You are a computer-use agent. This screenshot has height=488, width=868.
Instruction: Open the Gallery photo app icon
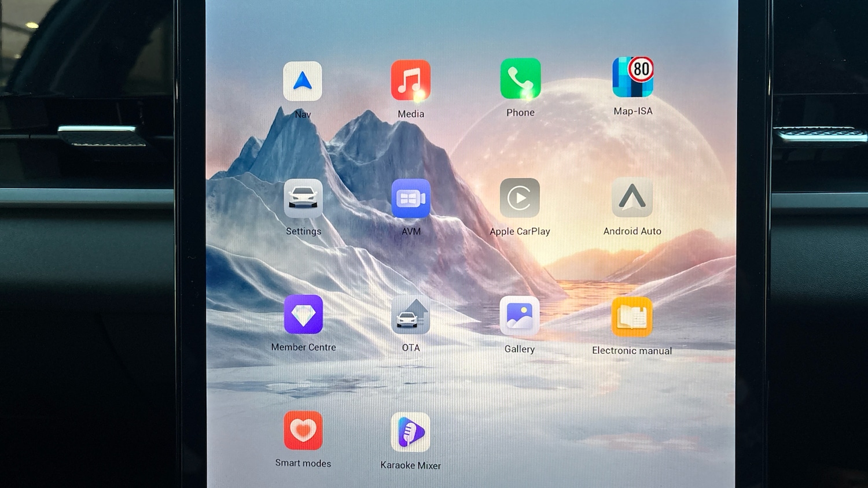coord(520,316)
